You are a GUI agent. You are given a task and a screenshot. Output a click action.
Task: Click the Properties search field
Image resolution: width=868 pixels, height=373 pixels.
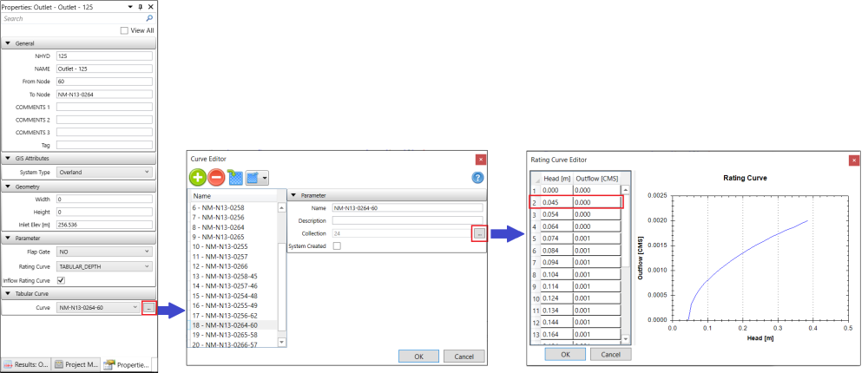[73, 18]
